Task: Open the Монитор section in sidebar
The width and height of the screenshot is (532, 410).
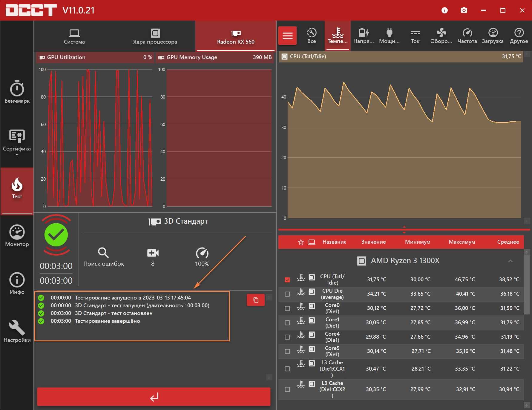Action: tap(17, 236)
